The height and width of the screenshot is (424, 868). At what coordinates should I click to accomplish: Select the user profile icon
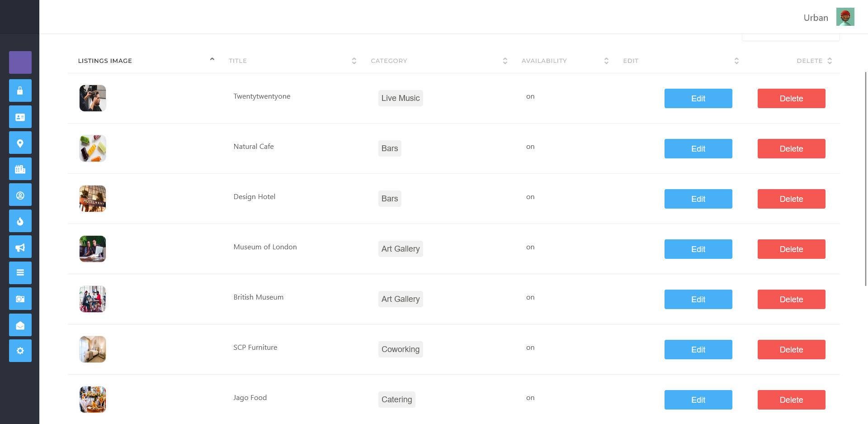click(20, 195)
